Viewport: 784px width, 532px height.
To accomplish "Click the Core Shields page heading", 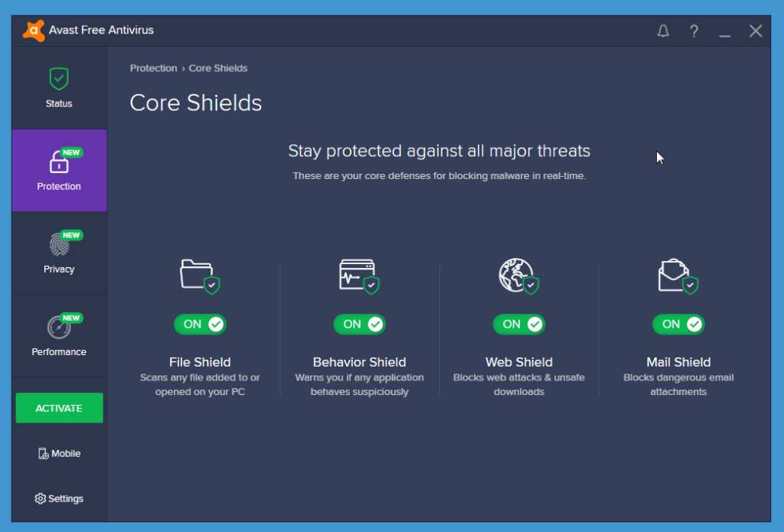I will click(x=195, y=103).
